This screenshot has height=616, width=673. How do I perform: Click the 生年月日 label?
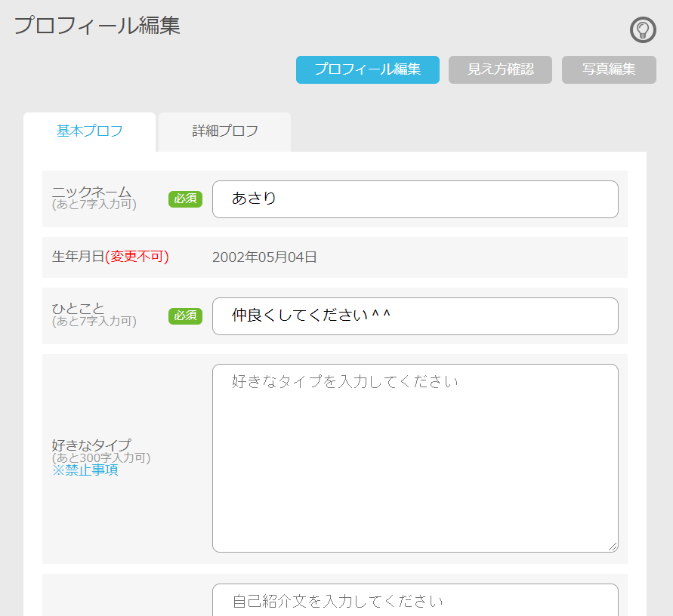(x=78, y=257)
